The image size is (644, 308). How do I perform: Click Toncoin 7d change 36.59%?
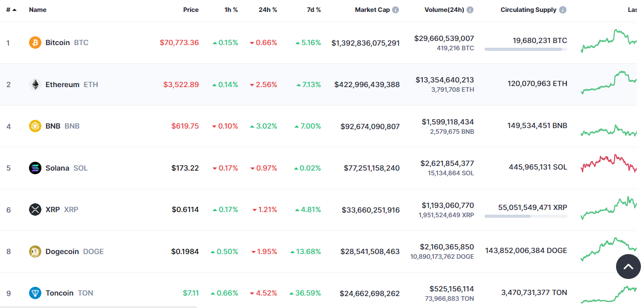pyautogui.click(x=305, y=293)
